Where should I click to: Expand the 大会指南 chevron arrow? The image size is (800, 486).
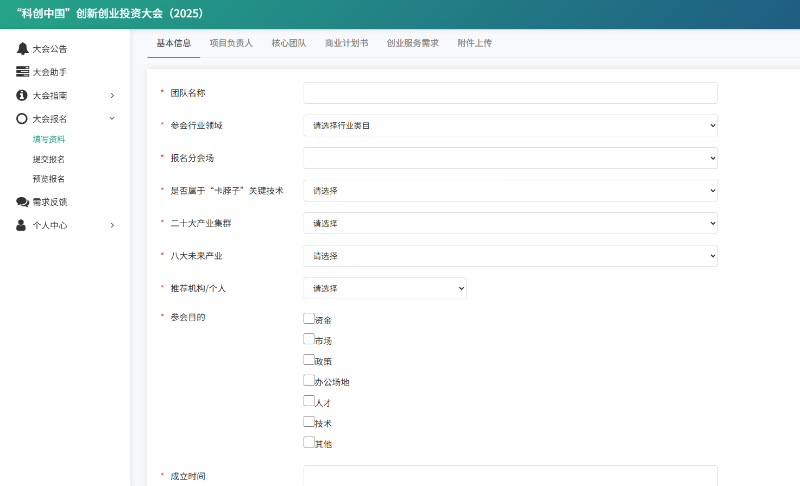tap(112, 95)
